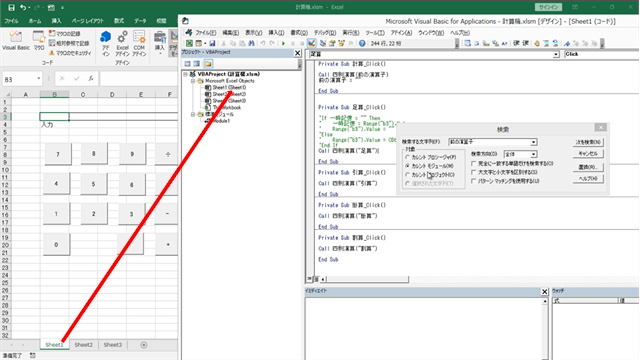Click the hand breakpoint icon in edit toolbar
The width and height of the screenshot is (640, 360).
pyautogui.click(x=536, y=43)
